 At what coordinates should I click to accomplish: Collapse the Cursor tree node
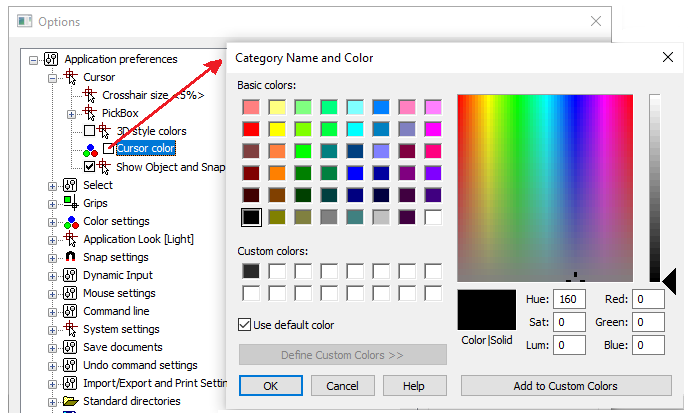pyautogui.click(x=52, y=78)
